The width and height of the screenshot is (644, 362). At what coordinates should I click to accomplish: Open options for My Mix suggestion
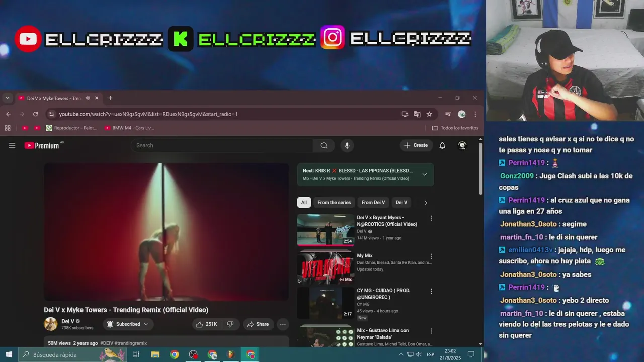tap(431, 256)
